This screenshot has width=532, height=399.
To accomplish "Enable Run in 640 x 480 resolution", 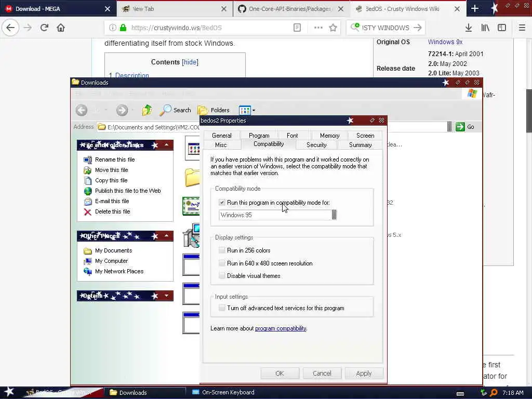I will (x=222, y=263).
